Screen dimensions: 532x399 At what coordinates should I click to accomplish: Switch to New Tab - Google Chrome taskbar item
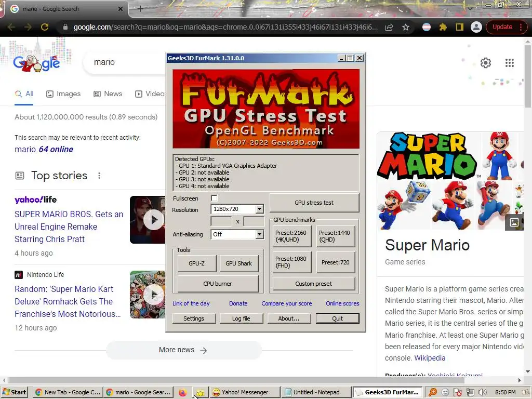[x=68, y=392]
